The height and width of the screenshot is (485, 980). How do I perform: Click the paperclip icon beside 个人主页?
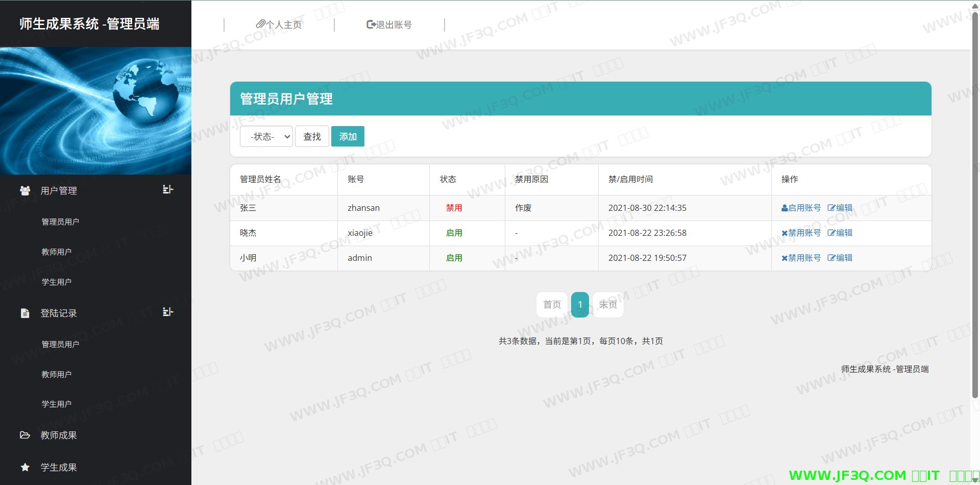[260, 24]
